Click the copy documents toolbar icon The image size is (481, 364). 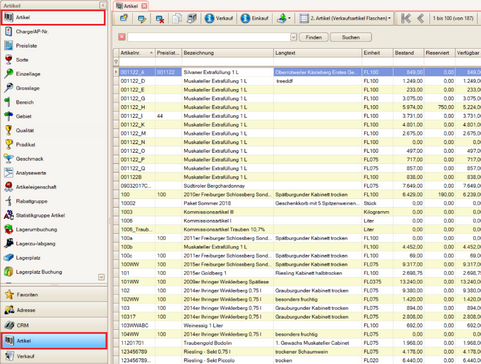pyautogui.click(x=177, y=18)
